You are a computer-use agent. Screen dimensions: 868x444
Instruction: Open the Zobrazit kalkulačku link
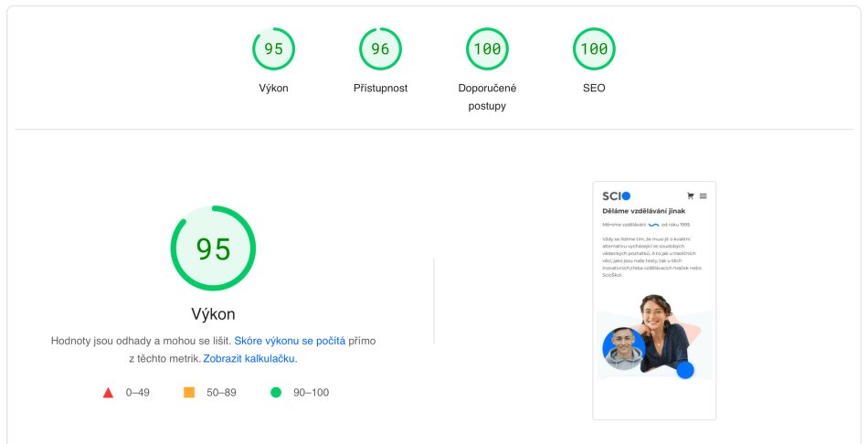tap(250, 359)
